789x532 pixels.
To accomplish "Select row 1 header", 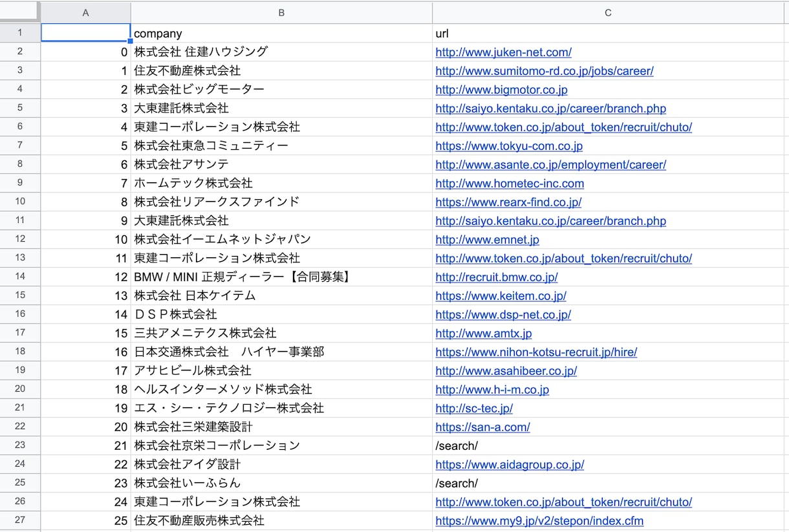I will coord(20,33).
